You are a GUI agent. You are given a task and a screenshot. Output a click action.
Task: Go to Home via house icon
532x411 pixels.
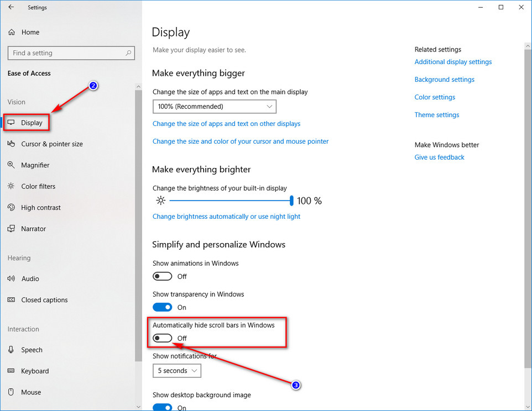[12, 32]
